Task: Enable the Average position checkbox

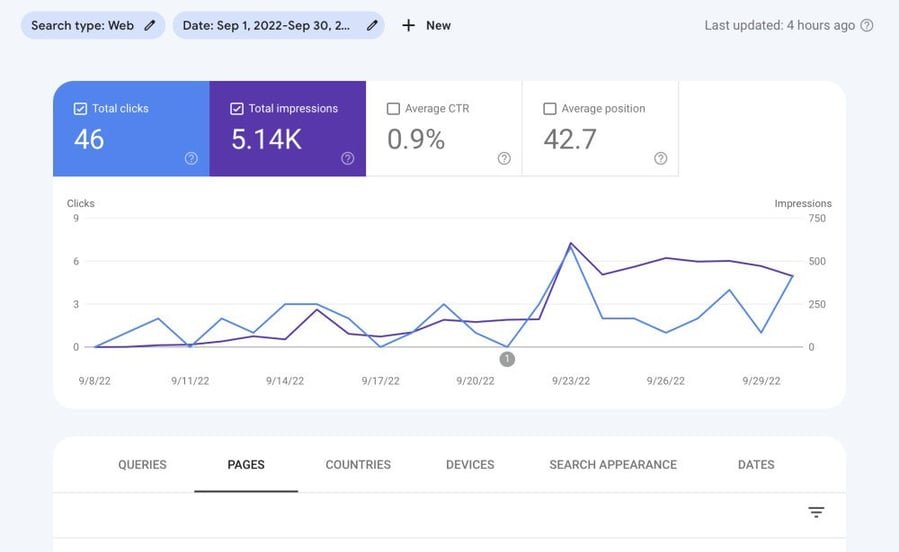Action: (550, 108)
